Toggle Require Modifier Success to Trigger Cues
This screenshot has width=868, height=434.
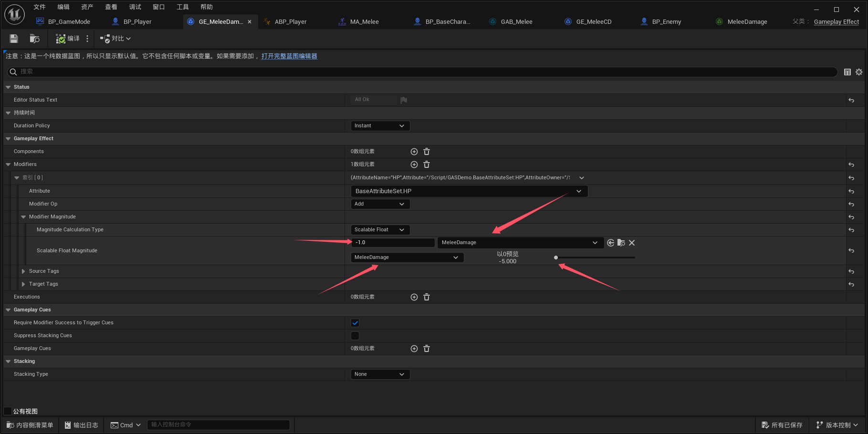pyautogui.click(x=355, y=323)
